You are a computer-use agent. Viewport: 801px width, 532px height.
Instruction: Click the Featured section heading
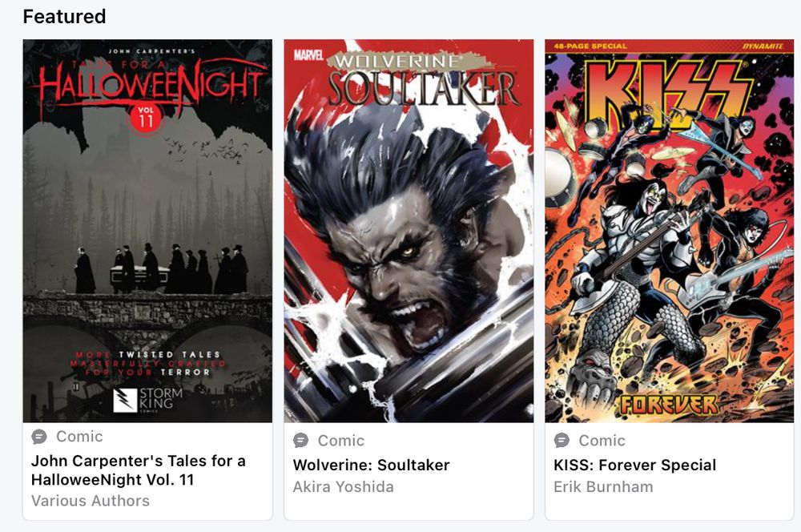click(64, 16)
